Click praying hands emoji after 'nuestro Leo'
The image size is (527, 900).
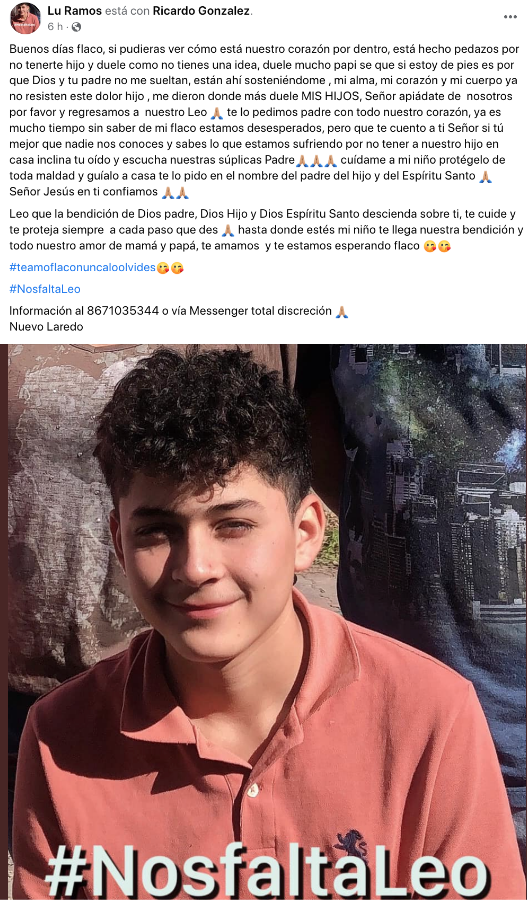pyautogui.click(x=217, y=114)
